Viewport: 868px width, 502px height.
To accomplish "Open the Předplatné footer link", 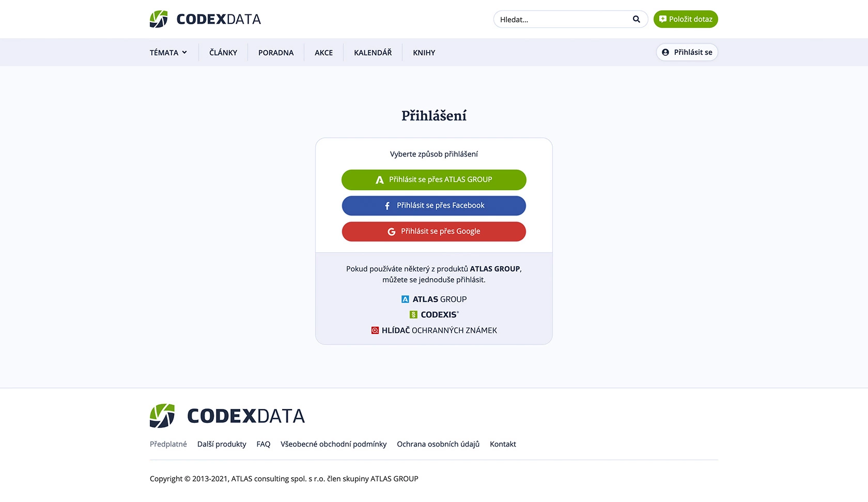I will click(168, 444).
